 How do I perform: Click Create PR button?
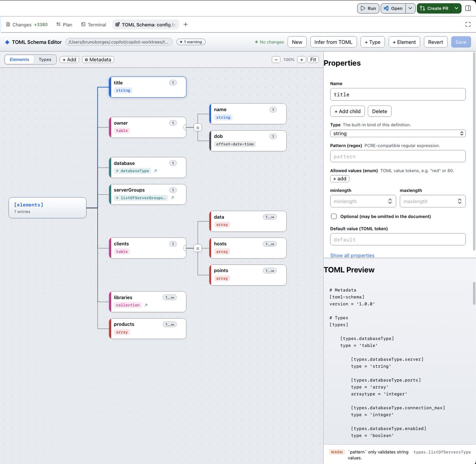coord(434,8)
